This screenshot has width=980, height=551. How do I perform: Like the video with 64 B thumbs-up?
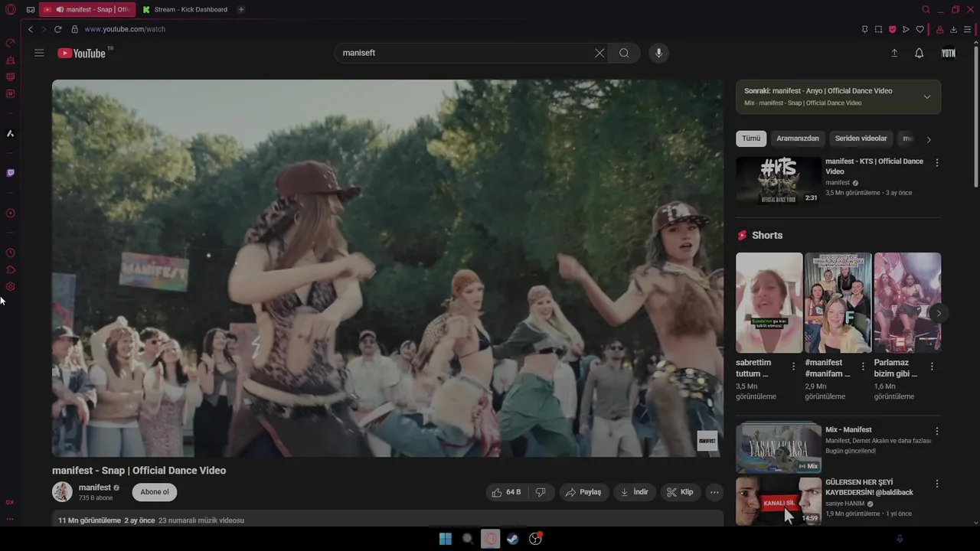pyautogui.click(x=507, y=492)
